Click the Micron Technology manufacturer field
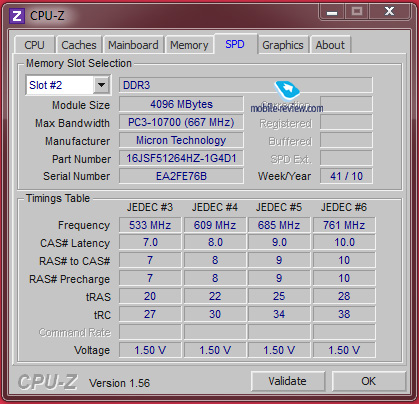Image resolution: width=419 pixels, height=404 pixels. pos(181,140)
